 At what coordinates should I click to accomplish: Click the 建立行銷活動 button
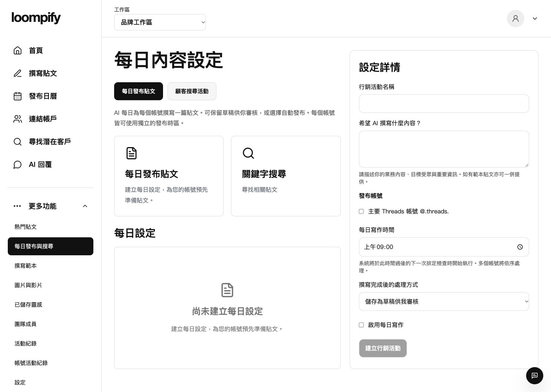point(383,348)
